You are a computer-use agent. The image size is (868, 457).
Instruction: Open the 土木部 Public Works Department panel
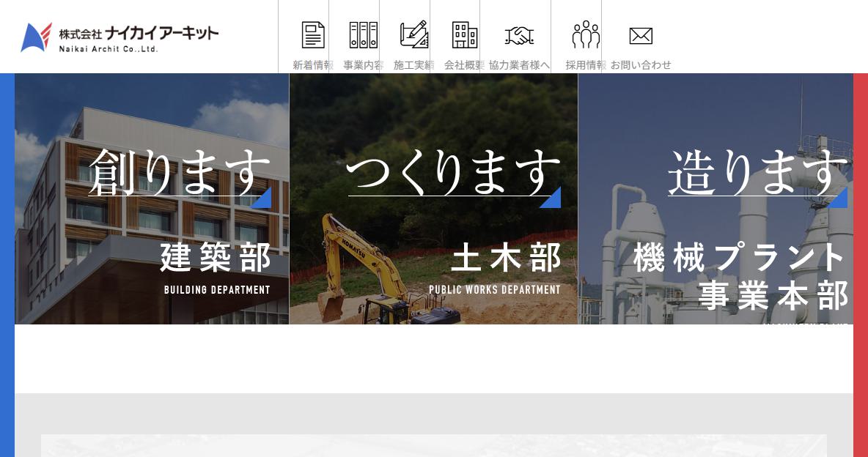433,198
